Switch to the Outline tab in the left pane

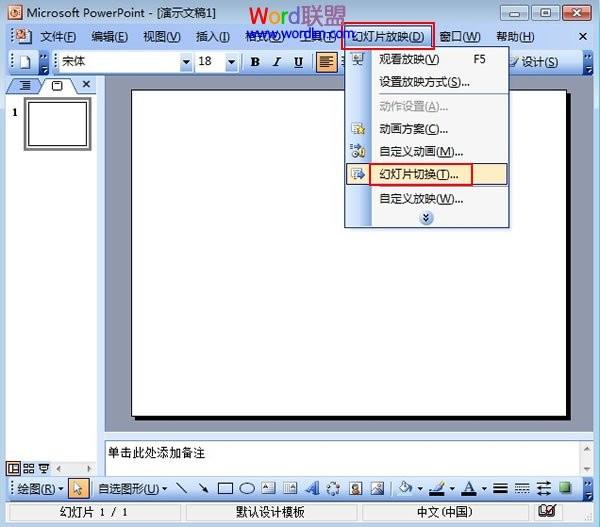tap(25, 85)
